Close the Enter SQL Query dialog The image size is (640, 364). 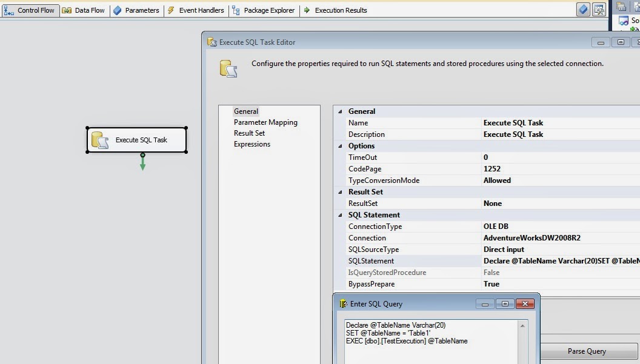pyautogui.click(x=525, y=303)
